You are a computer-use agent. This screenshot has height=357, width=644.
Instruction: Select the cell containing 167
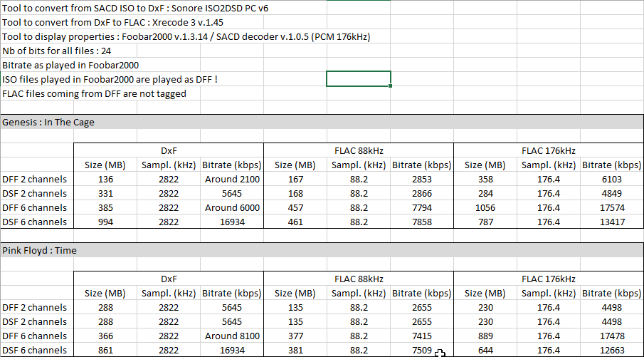coord(295,180)
